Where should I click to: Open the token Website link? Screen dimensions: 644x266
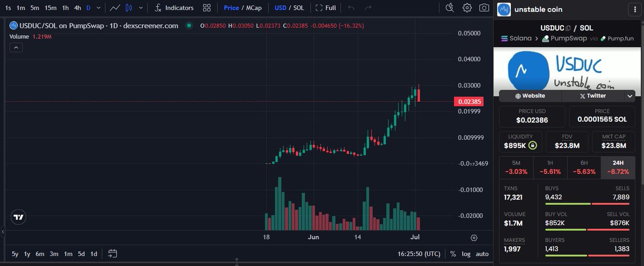(x=530, y=96)
